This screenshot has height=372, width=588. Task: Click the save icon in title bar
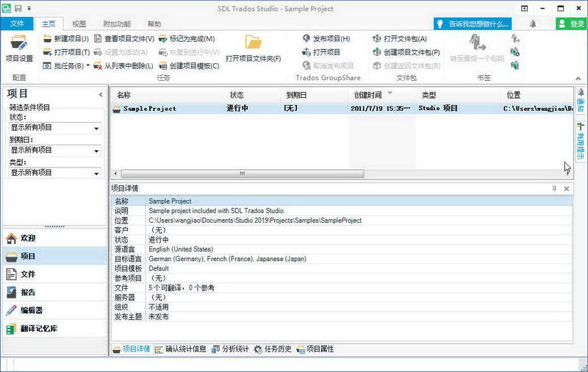pyautogui.click(x=18, y=8)
